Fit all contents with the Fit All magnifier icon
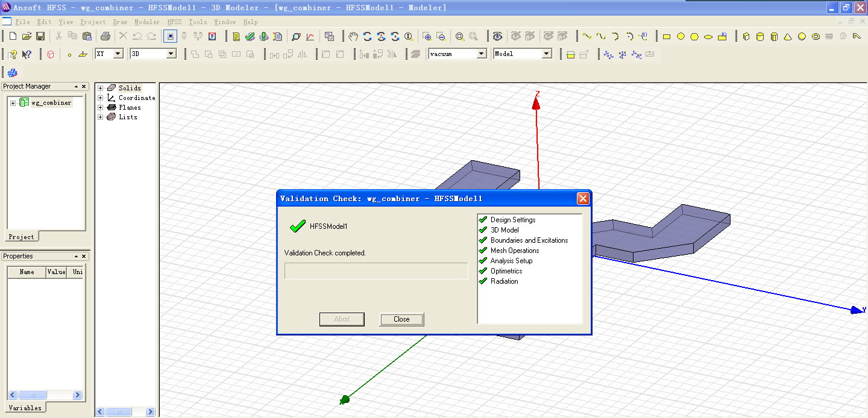 click(x=460, y=36)
